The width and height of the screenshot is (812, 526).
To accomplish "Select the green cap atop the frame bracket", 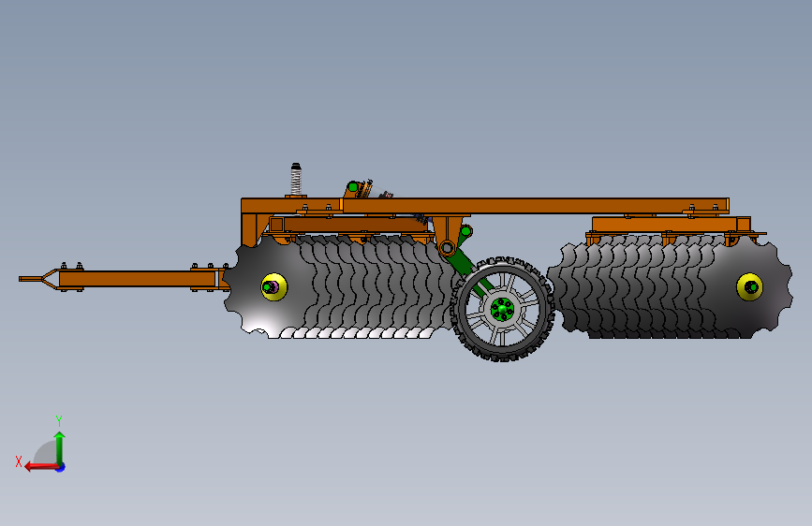I will [353, 186].
